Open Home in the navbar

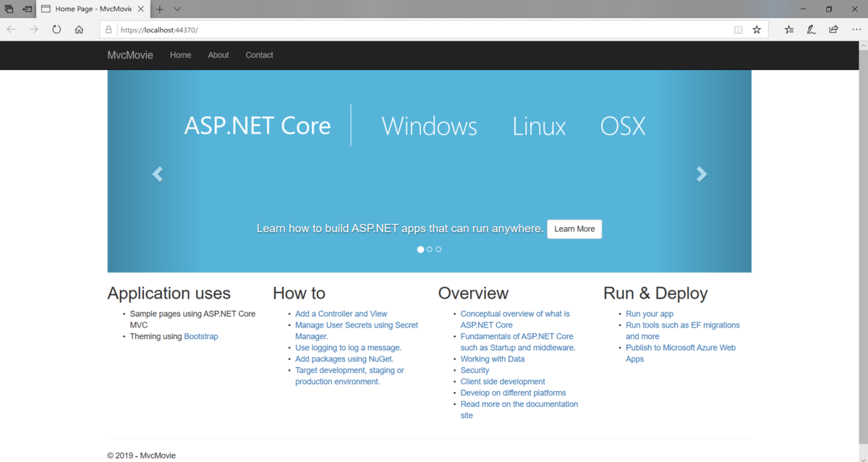[x=180, y=55]
